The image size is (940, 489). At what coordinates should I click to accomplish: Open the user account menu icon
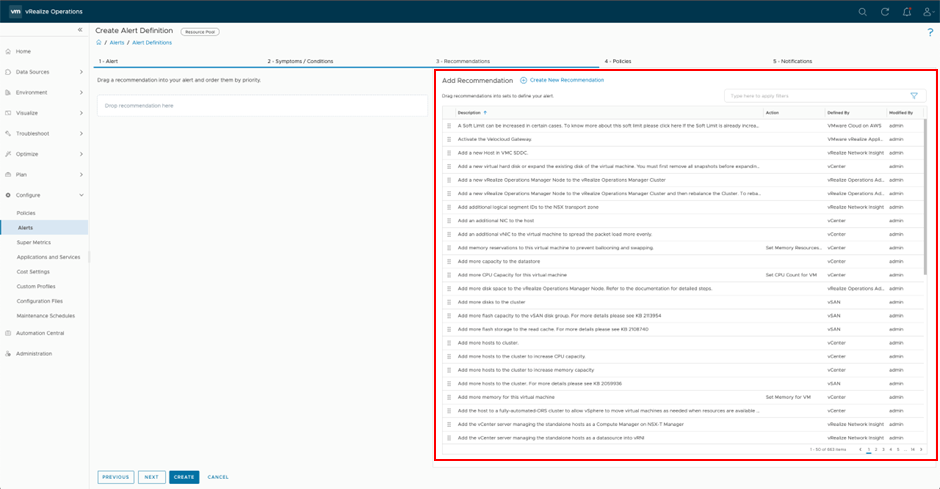tap(928, 11)
